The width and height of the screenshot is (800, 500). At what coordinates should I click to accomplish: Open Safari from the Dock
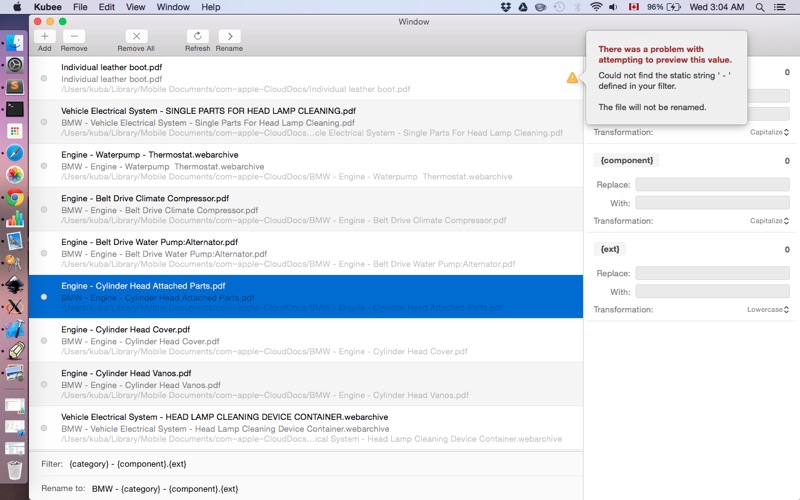tap(15, 153)
